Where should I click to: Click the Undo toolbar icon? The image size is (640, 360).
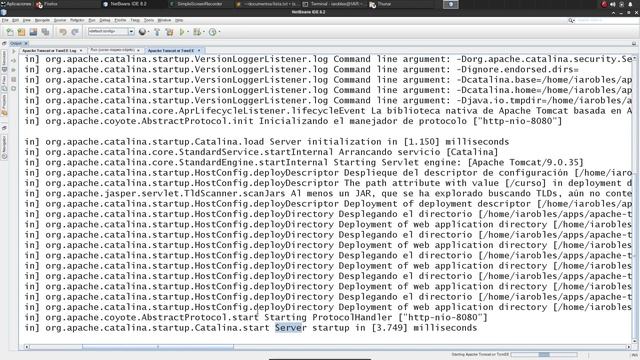click(x=62, y=32)
